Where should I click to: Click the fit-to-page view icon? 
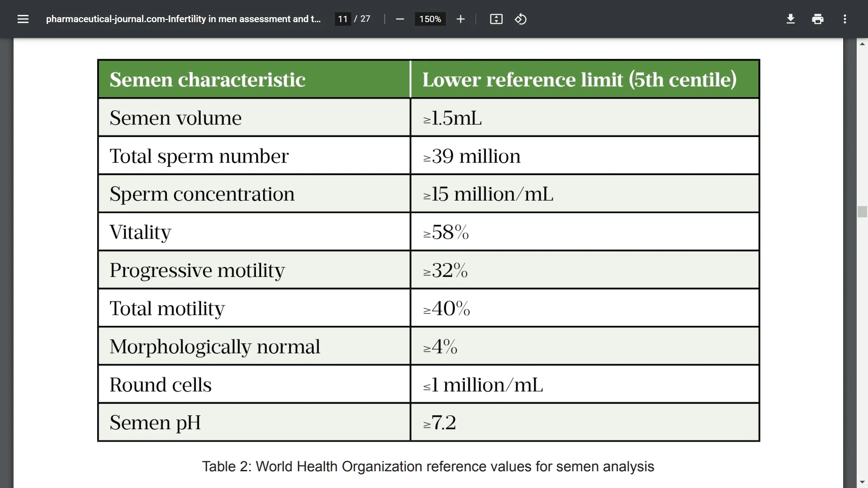coord(496,19)
